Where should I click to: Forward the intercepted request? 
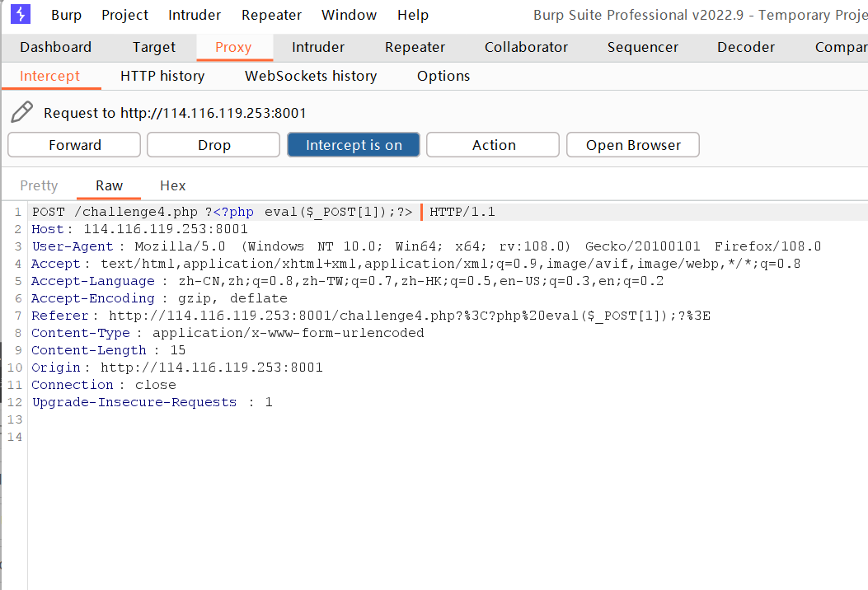click(74, 145)
